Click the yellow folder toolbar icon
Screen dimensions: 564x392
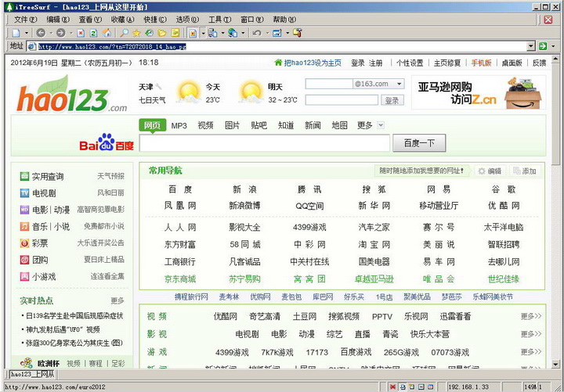pyautogui.click(x=162, y=33)
